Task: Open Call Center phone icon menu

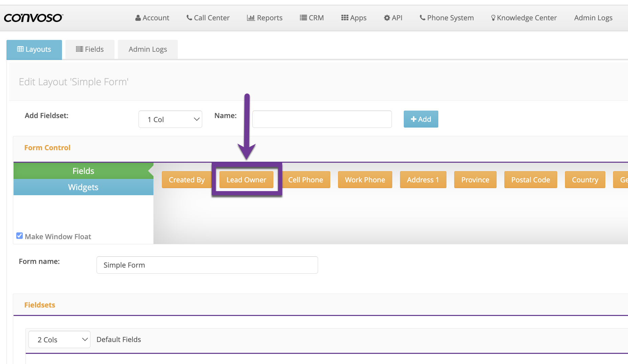Action: (208, 18)
